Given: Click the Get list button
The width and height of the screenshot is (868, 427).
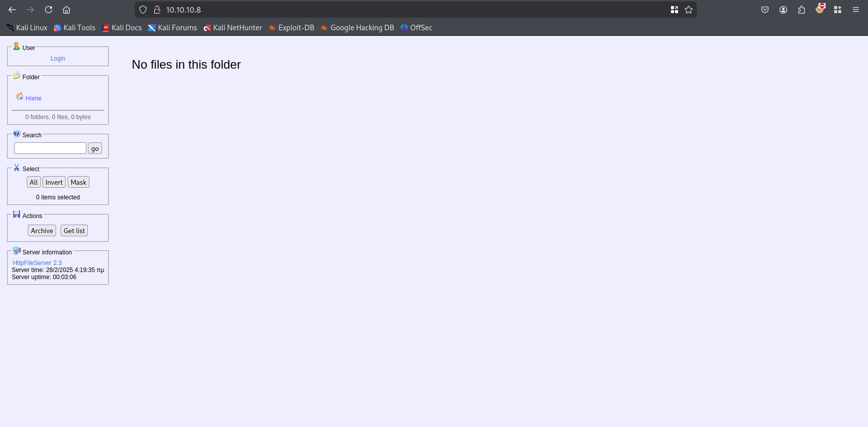Looking at the screenshot, I should 74,231.
